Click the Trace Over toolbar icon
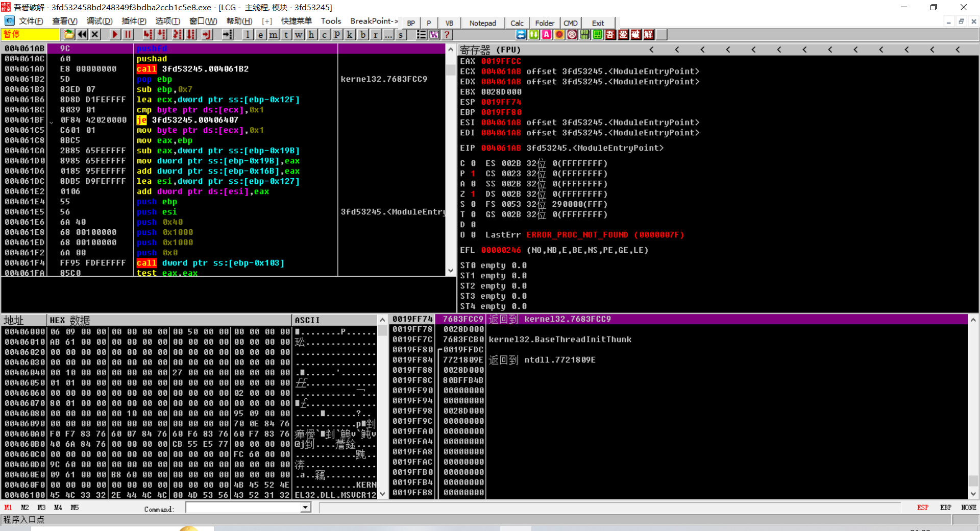980x531 pixels. 191,34
